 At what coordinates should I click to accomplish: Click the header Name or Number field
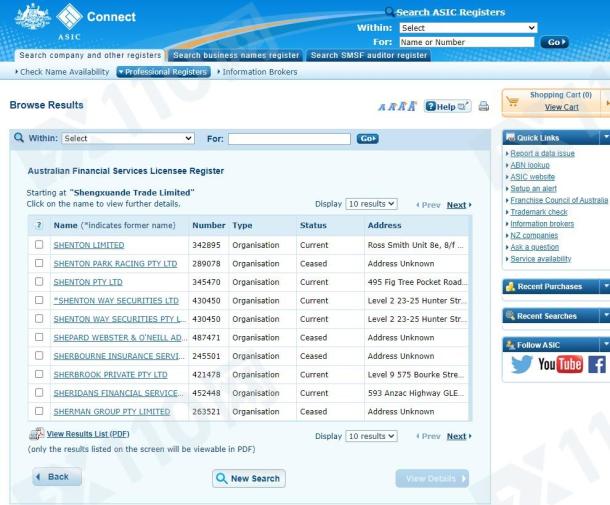tap(467, 42)
